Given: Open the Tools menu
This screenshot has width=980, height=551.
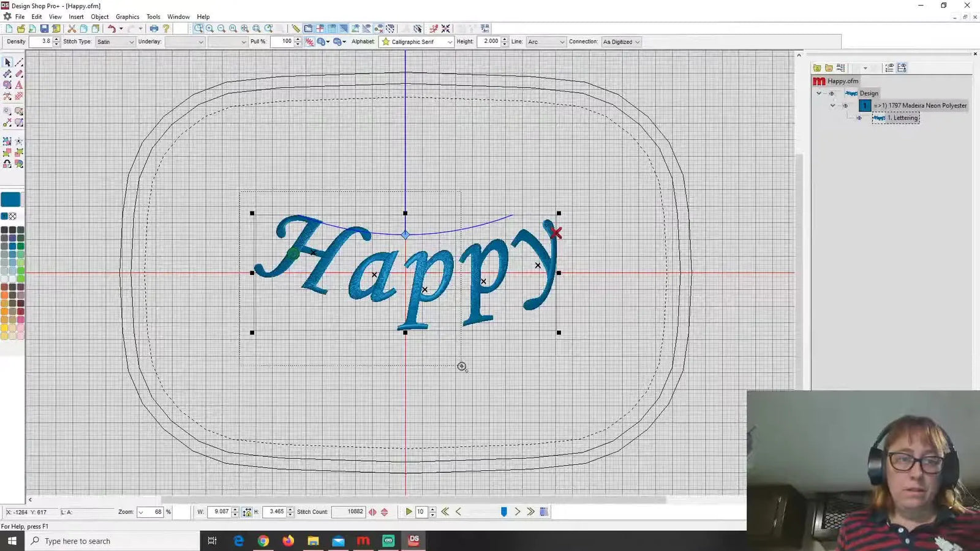Looking at the screenshot, I should pos(153,17).
